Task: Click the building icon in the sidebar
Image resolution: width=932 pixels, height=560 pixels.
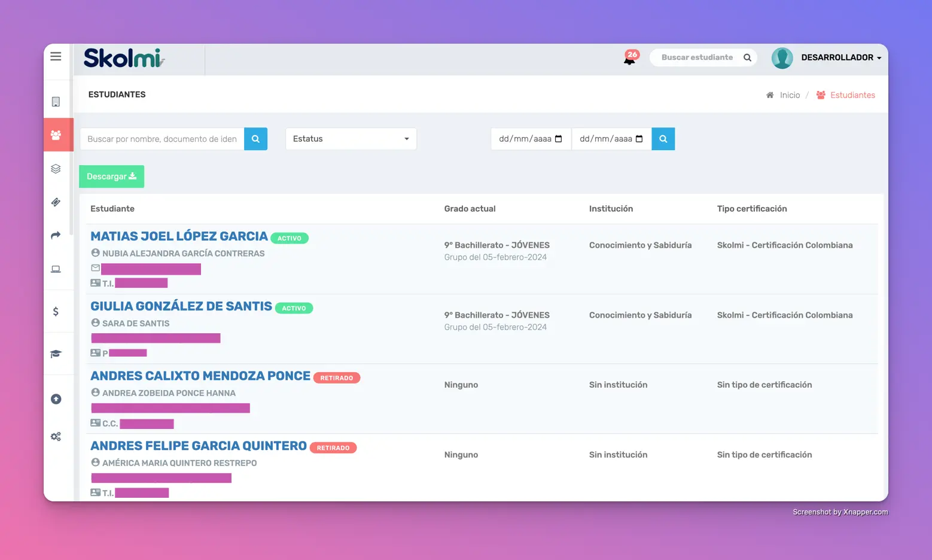Action: click(x=56, y=102)
